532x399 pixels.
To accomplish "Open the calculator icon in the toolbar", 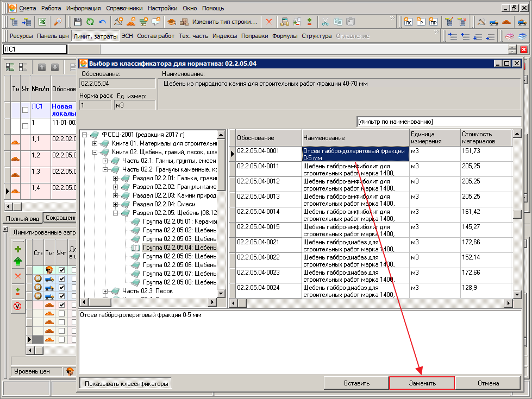I will click(285, 22).
